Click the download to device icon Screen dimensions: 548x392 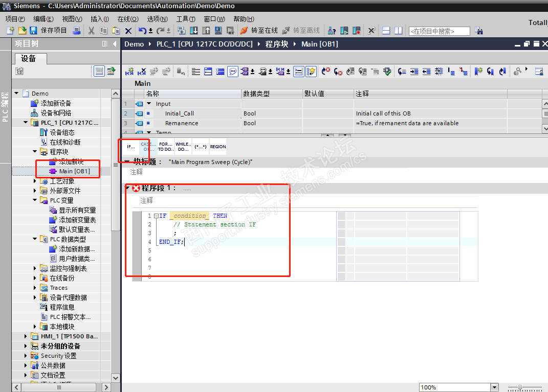[x=193, y=31]
